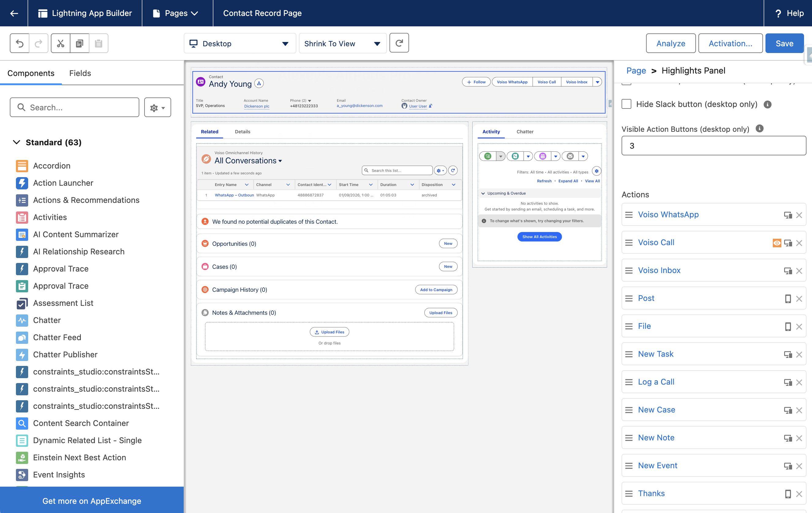Click the Log a Call action link
Image resolution: width=812 pixels, height=513 pixels.
(656, 382)
